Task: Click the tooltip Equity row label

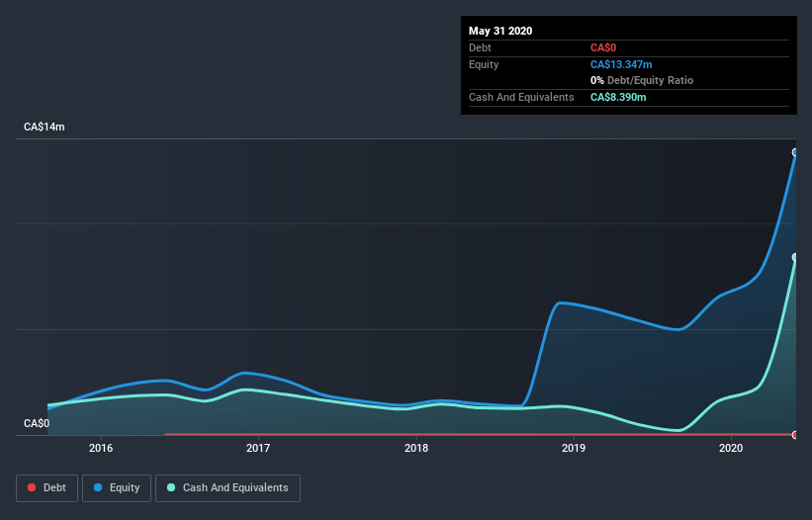Action: [x=484, y=64]
